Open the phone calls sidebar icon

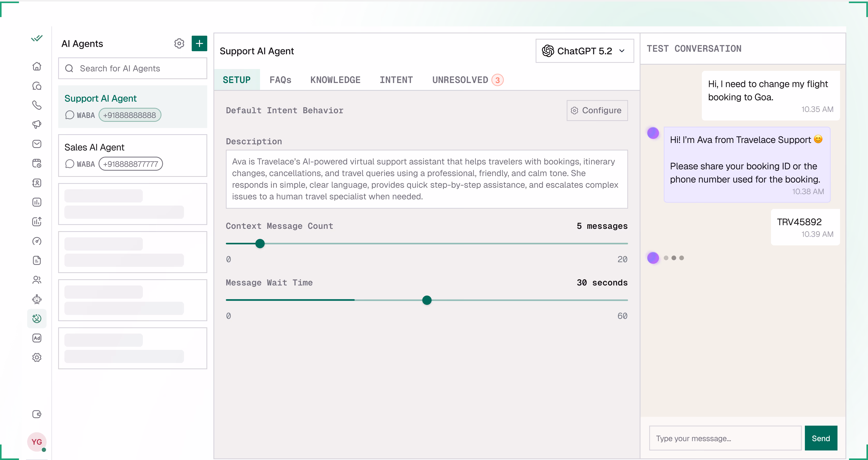pyautogui.click(x=37, y=105)
